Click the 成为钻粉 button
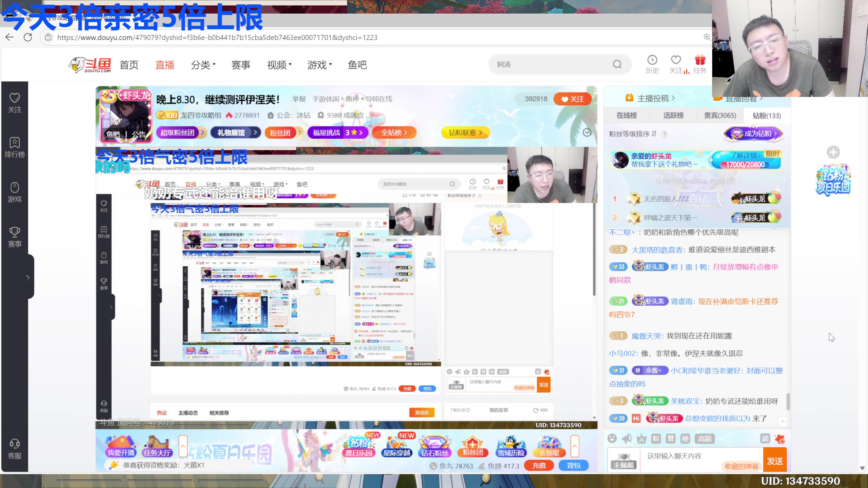The width and height of the screenshot is (868, 488). 753,134
